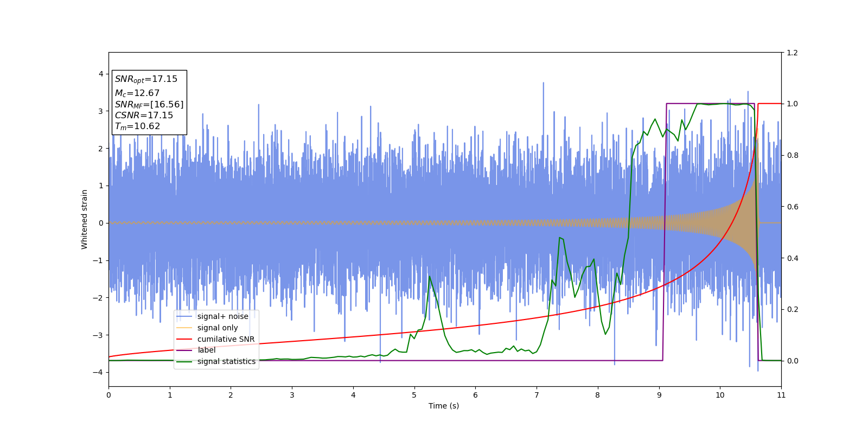868x434 pixels.
Task: Click the right y-axis tick label 0.6
Action: (792, 207)
